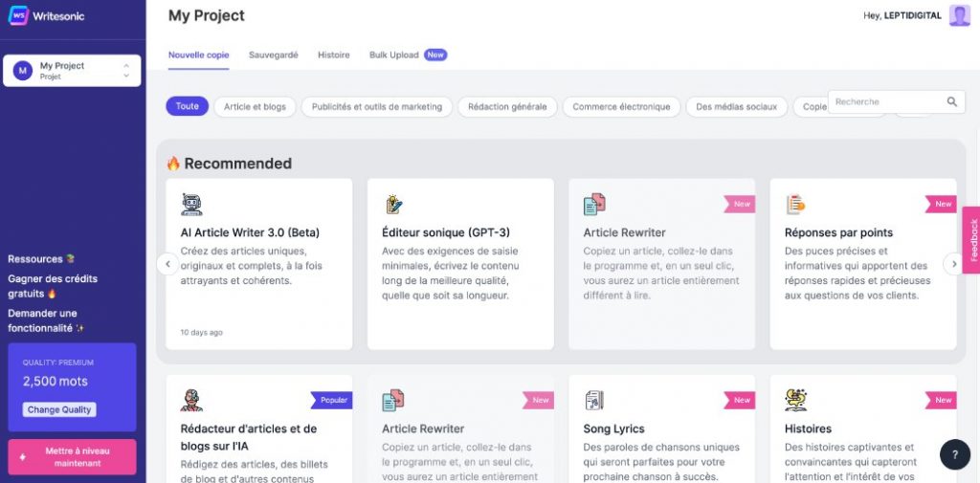
Task: Click the search magnifier icon
Action: 952,101
